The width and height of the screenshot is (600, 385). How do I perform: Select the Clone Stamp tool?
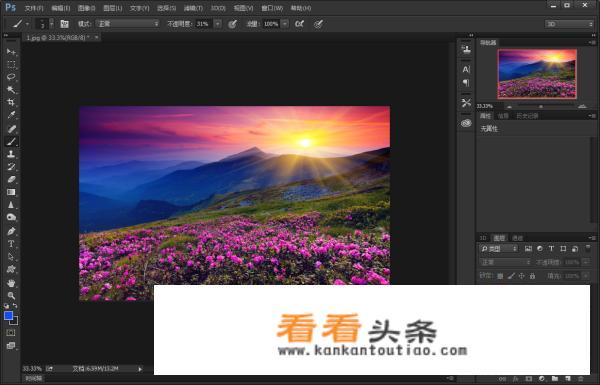tap(11, 154)
